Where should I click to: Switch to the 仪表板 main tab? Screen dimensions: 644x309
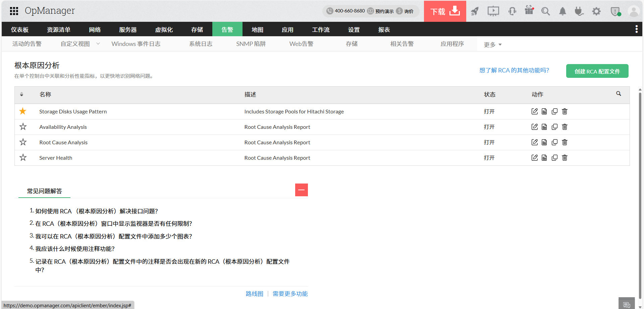(20, 30)
